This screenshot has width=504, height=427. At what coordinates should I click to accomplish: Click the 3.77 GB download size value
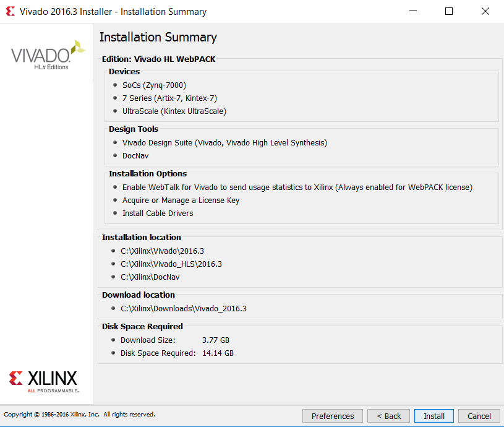[216, 340]
